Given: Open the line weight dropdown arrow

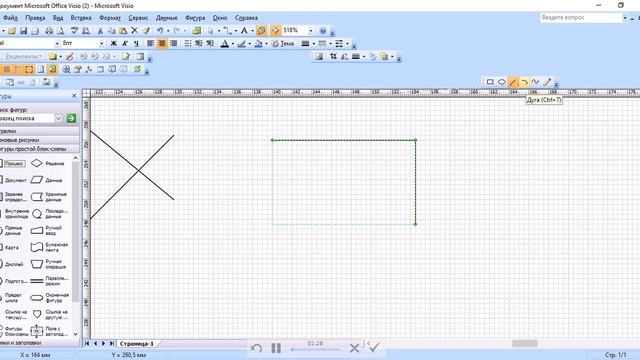Looking at the screenshot, I should pyautogui.click(x=313, y=43).
